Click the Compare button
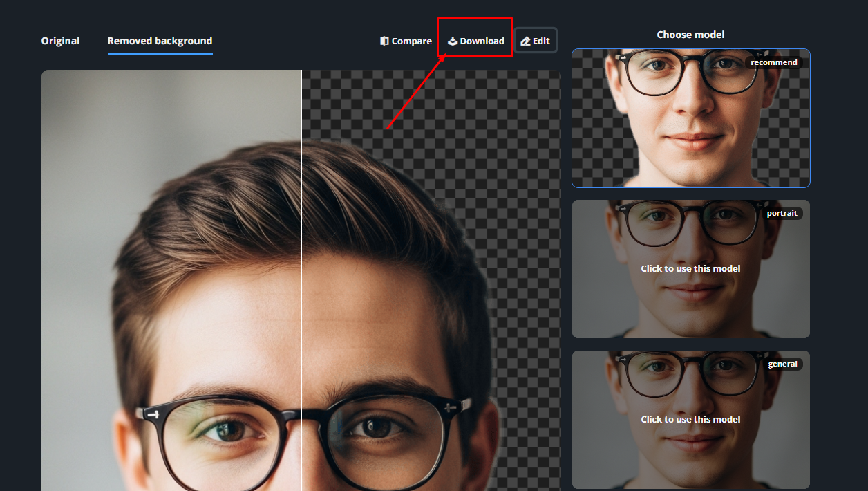This screenshot has height=491, width=868. 406,41
